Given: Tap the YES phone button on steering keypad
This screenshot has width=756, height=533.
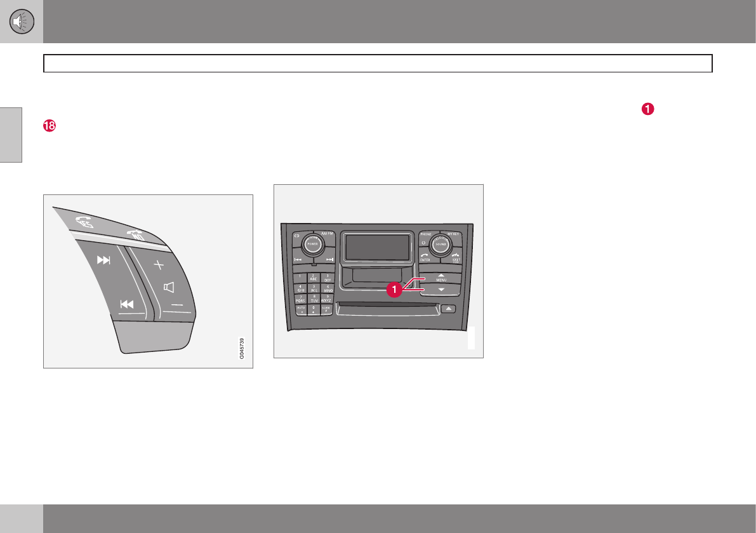Looking at the screenshot, I should coord(84,223).
